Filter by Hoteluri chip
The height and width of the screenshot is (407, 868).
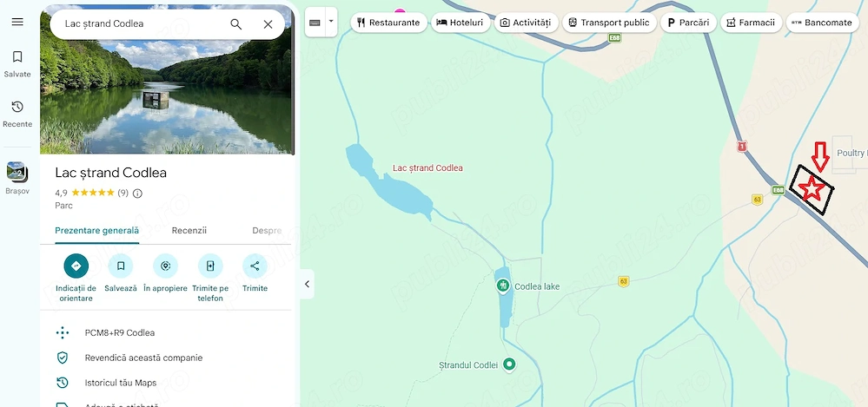coord(461,23)
